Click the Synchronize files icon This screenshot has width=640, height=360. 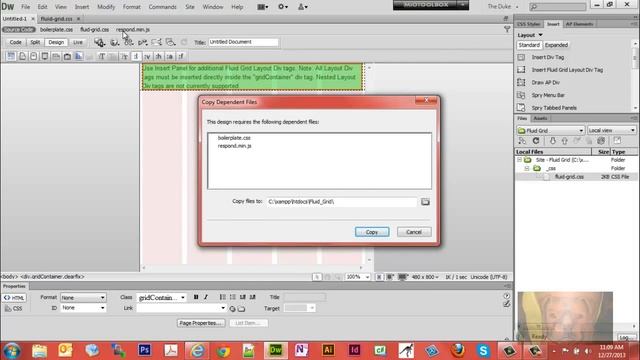pos(601,141)
